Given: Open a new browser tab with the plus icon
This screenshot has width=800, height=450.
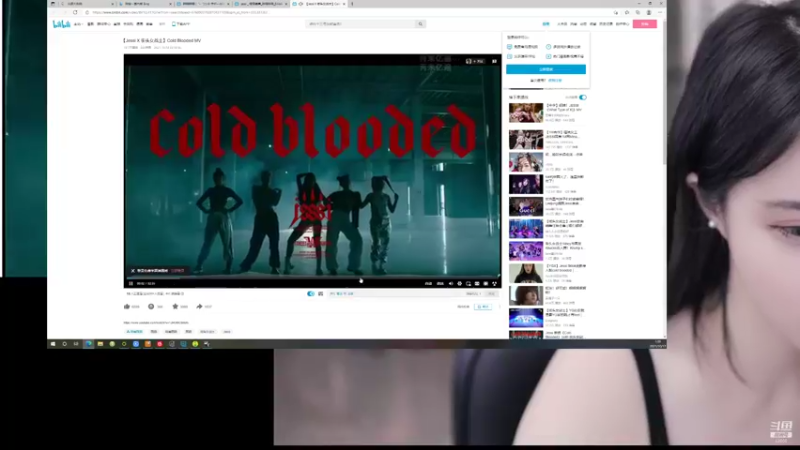Looking at the screenshot, I should pyautogui.click(x=352, y=4).
